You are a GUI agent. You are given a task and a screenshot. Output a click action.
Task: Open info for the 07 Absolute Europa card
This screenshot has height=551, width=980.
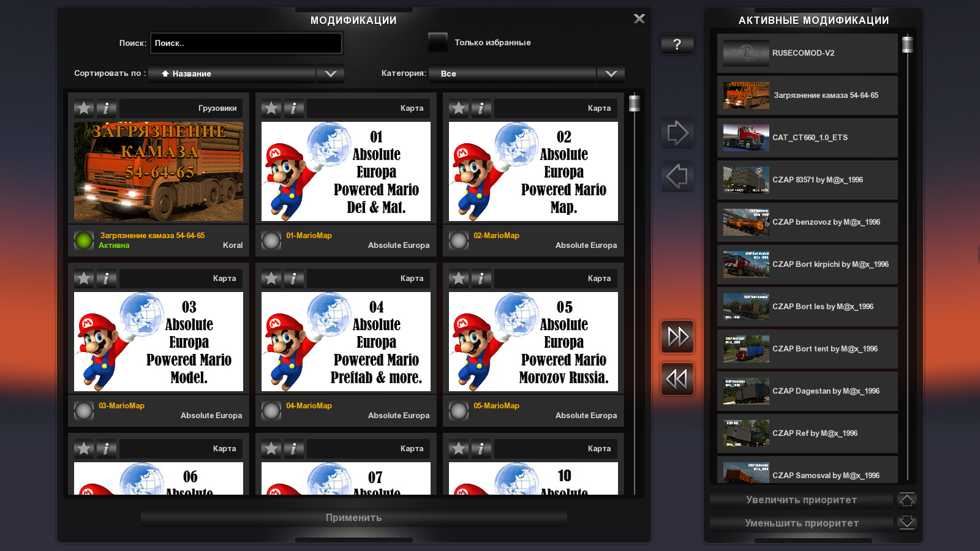294,449
